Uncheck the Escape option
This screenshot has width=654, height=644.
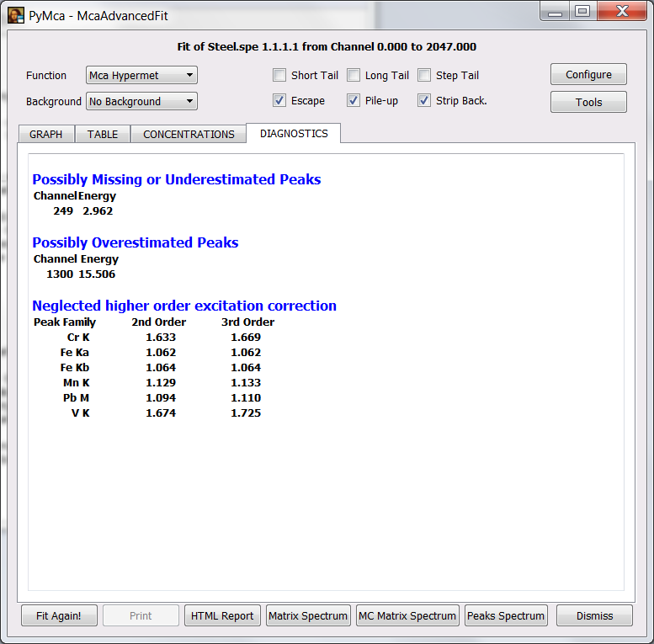tap(279, 101)
